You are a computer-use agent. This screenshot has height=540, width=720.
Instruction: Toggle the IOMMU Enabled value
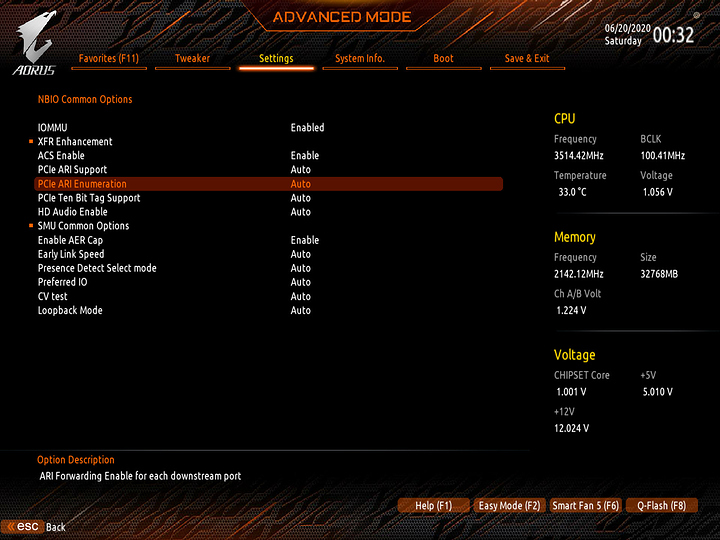pyautogui.click(x=307, y=128)
